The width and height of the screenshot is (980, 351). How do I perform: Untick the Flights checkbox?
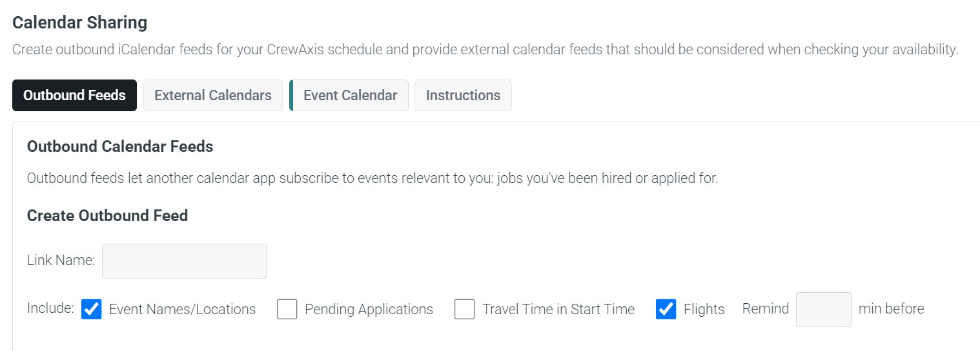(x=666, y=309)
